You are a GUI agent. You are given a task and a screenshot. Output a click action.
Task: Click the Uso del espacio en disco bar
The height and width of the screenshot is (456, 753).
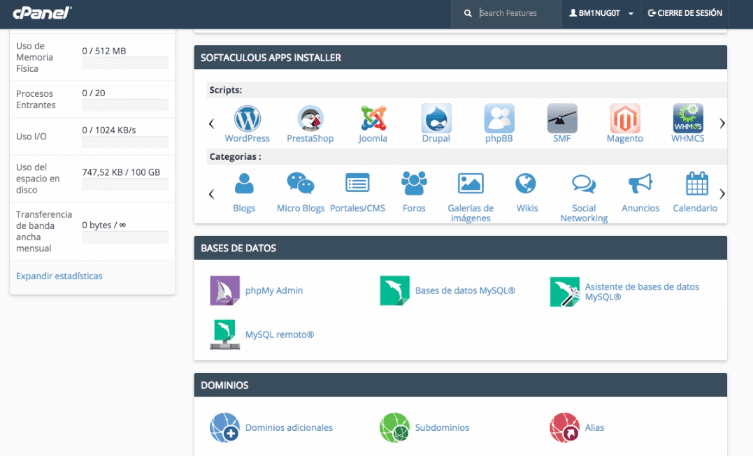[125, 184]
